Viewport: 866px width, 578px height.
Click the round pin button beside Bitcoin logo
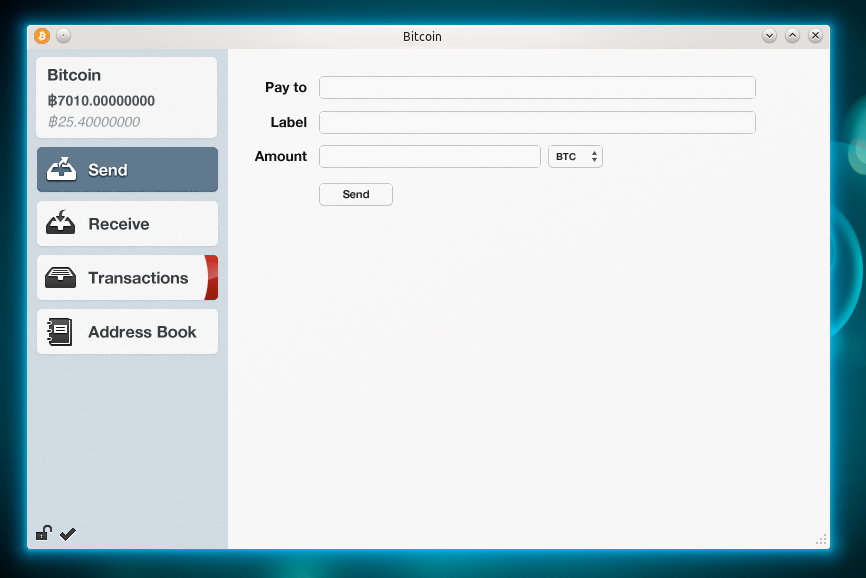[x=64, y=36]
